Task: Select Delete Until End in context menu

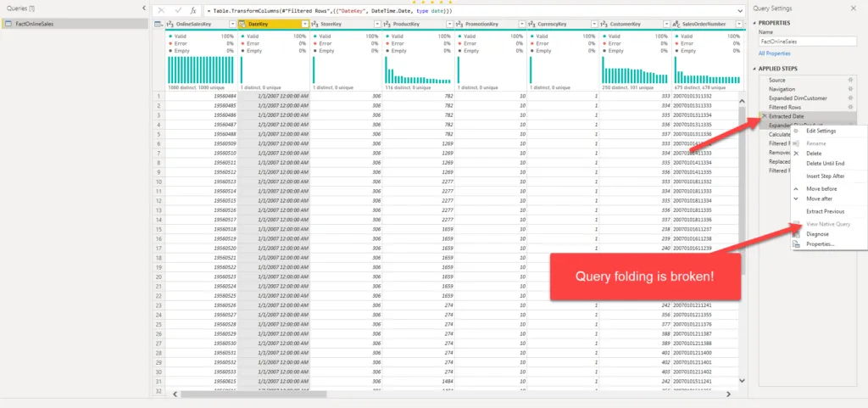Action: click(825, 163)
